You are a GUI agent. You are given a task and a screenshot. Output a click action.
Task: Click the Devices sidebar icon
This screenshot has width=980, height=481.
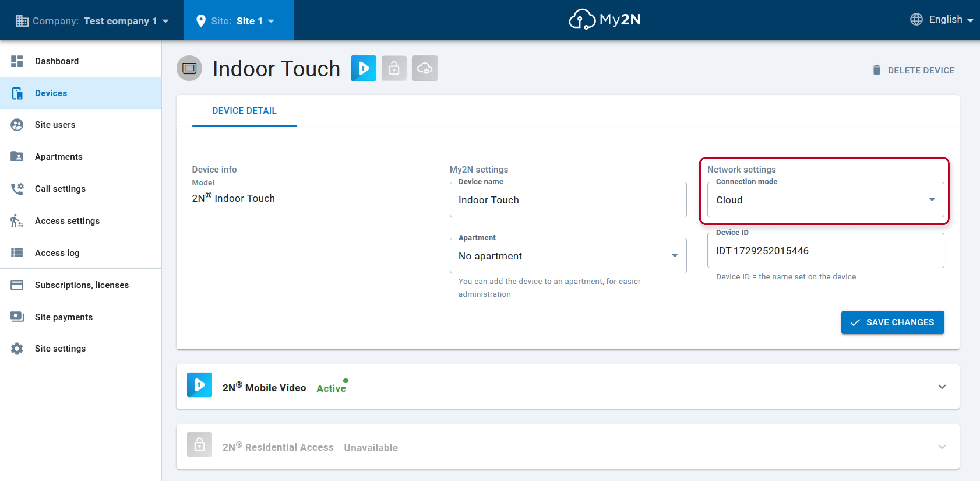[17, 93]
